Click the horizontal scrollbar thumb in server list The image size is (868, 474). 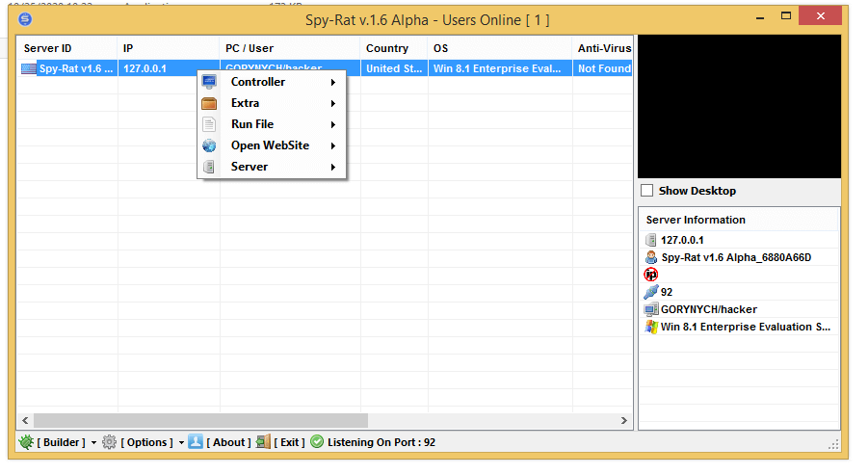click(200, 421)
